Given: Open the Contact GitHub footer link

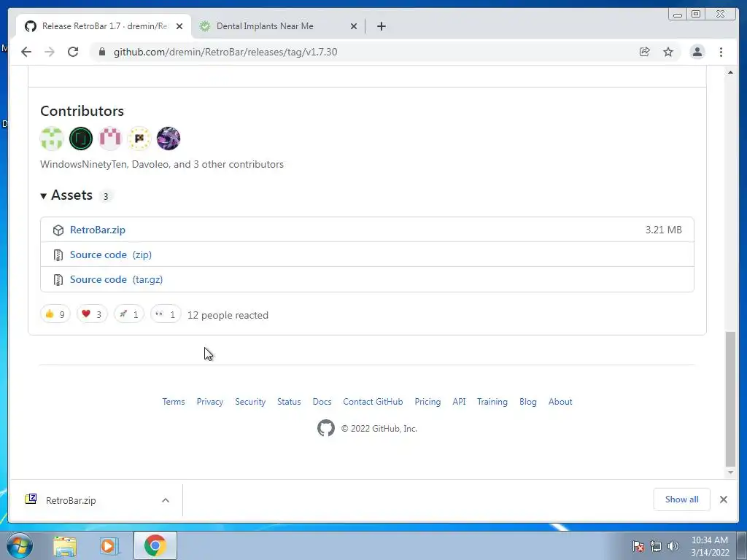Looking at the screenshot, I should coord(373,402).
